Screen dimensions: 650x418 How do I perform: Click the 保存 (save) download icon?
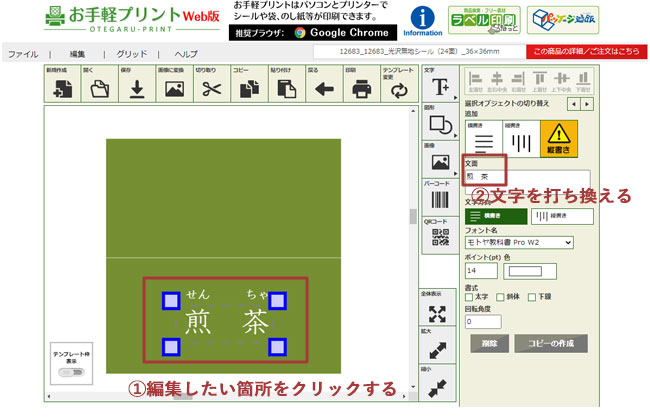pos(136,88)
